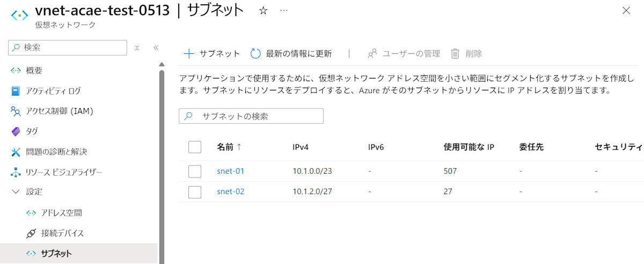Clear the sidebar search with small X
Image resolution: width=644 pixels, height=264 pixels.
tap(137, 48)
